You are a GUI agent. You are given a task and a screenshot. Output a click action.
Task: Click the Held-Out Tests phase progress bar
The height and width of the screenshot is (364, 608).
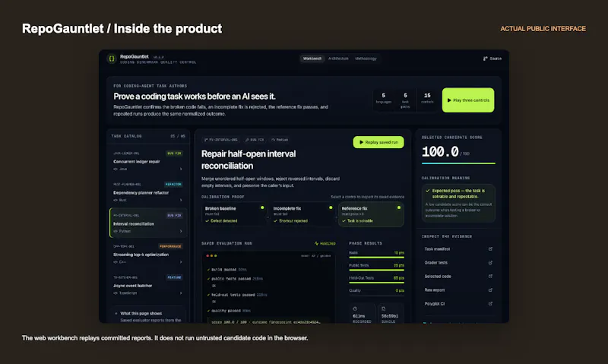(x=376, y=283)
